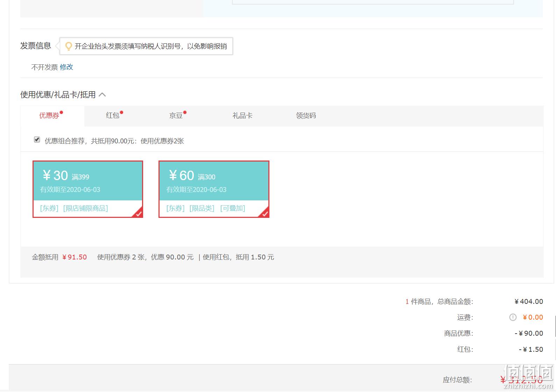Click the 运费 info icon
This screenshot has height=392, width=556.
click(x=513, y=318)
